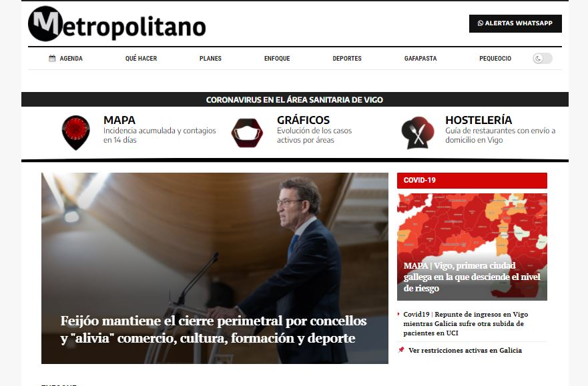The width and height of the screenshot is (588, 386).
Task: Open the Feijóo cierre perimetral headline
Action: coord(214,329)
